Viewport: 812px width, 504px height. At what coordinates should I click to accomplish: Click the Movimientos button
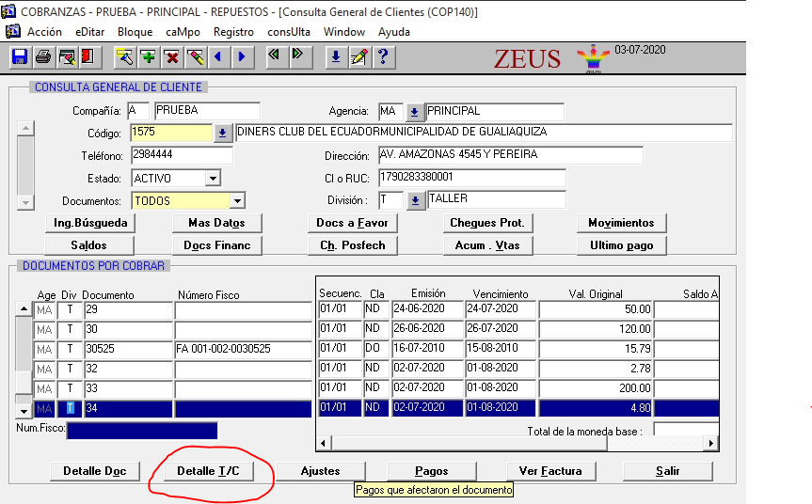pos(621,223)
